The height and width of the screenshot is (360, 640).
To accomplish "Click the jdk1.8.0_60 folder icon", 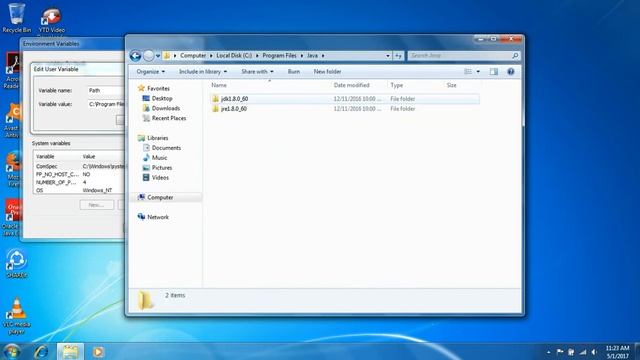I will coord(216,99).
